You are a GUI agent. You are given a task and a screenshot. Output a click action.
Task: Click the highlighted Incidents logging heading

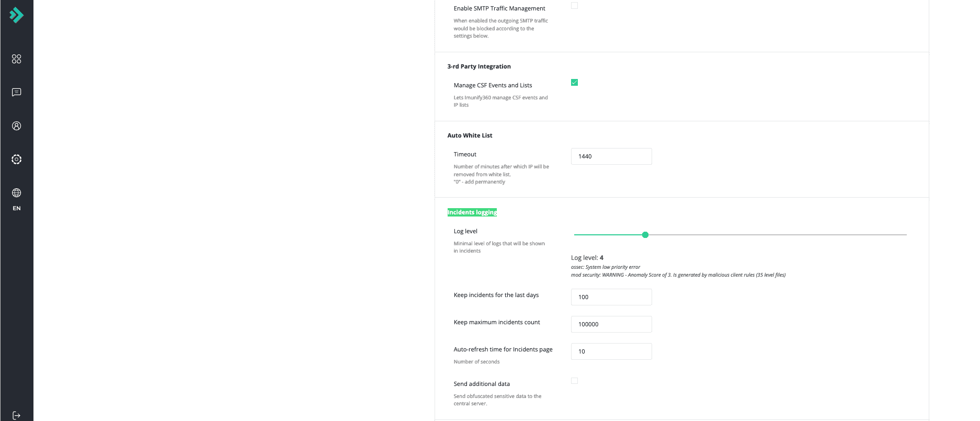tap(472, 212)
